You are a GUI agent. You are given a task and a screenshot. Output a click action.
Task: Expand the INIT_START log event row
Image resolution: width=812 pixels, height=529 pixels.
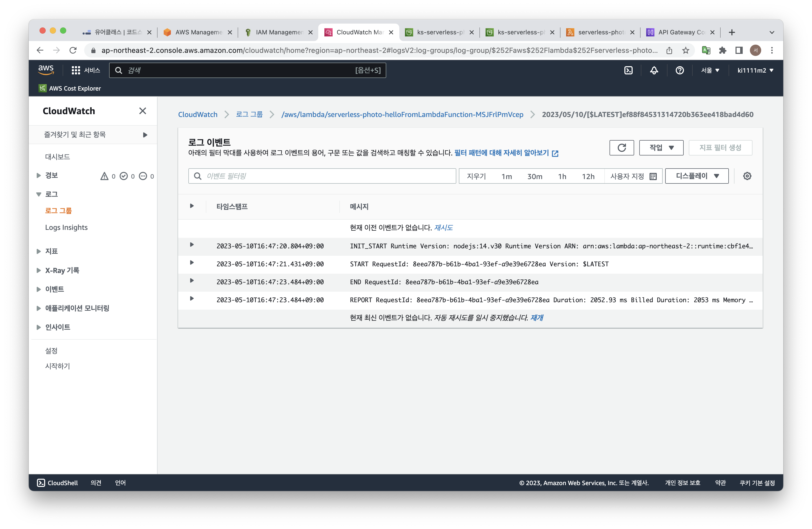(192, 244)
